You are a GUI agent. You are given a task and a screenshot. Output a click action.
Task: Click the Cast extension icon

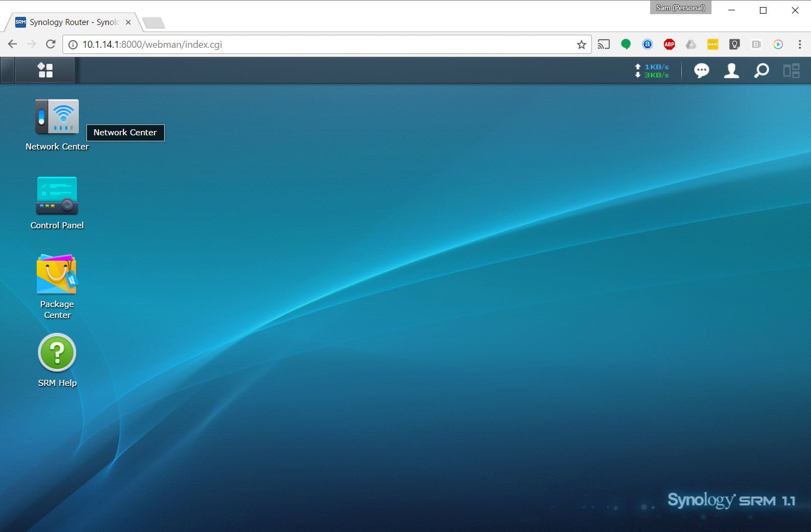pyautogui.click(x=604, y=45)
